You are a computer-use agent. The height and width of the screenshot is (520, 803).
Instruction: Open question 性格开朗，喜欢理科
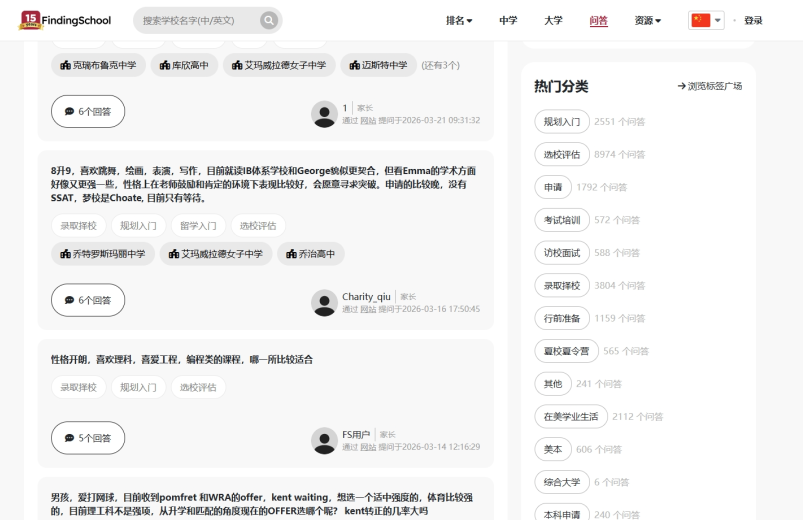point(182,359)
